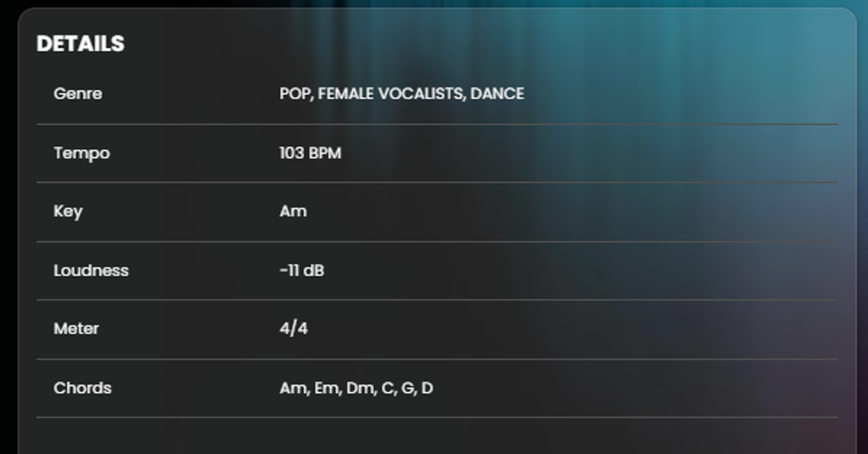Click the Am, Em, Dm, C, G, D chords list

(x=356, y=388)
